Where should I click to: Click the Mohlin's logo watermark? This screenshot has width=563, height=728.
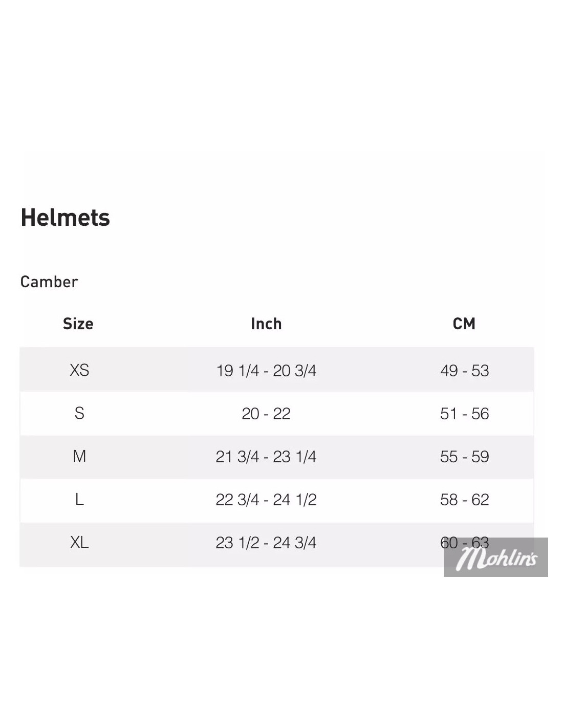(496, 558)
